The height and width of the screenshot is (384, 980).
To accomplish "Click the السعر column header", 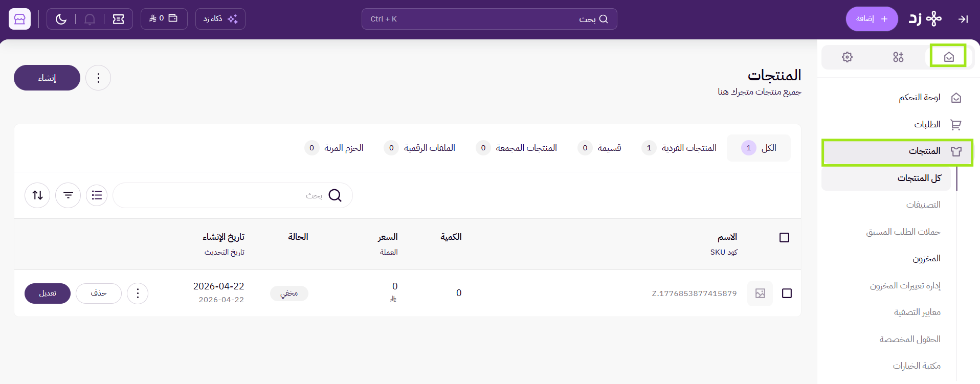I will pos(388,237).
